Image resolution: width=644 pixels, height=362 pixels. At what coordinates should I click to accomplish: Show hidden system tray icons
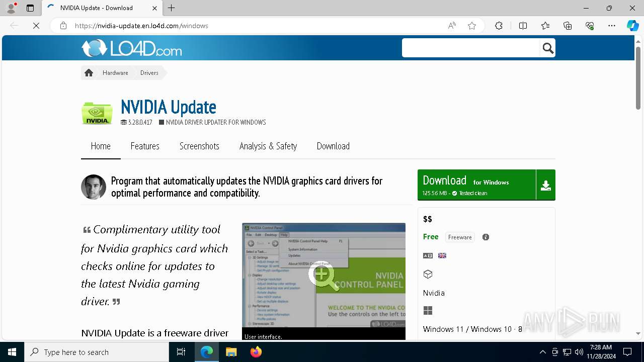click(542, 352)
